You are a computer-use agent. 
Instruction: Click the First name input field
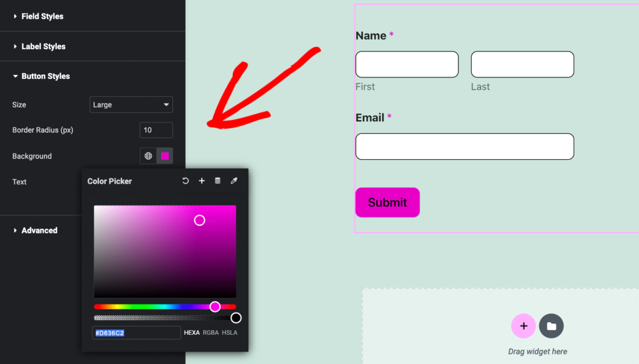pyautogui.click(x=407, y=64)
